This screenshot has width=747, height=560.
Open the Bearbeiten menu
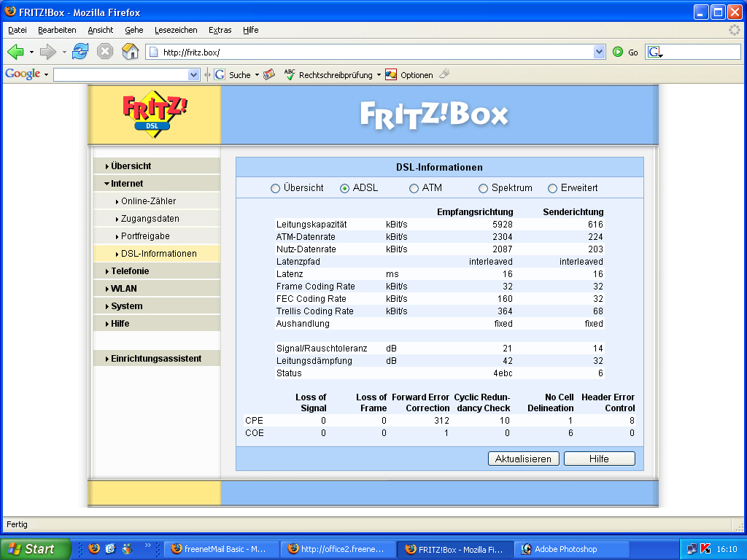coord(57,30)
